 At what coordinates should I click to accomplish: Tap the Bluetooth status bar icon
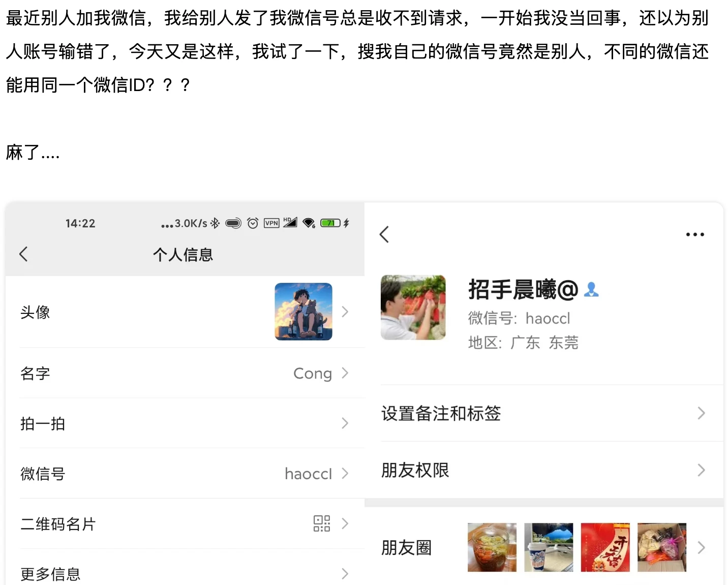click(x=216, y=223)
